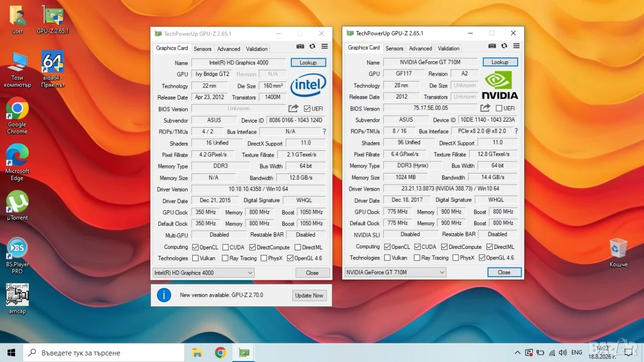This screenshot has height=362, width=644.
Task: Click Bus Interface question mark in Intel window
Action: pos(325,132)
